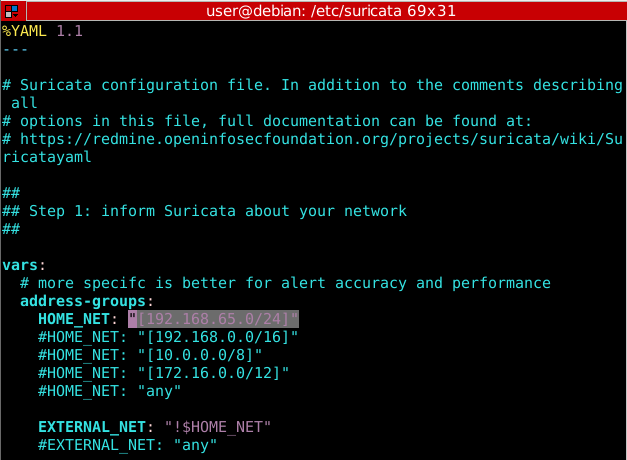Click the commented 10.0.0.0/8 HOME_NET line
627x460 pixels.
[150, 355]
